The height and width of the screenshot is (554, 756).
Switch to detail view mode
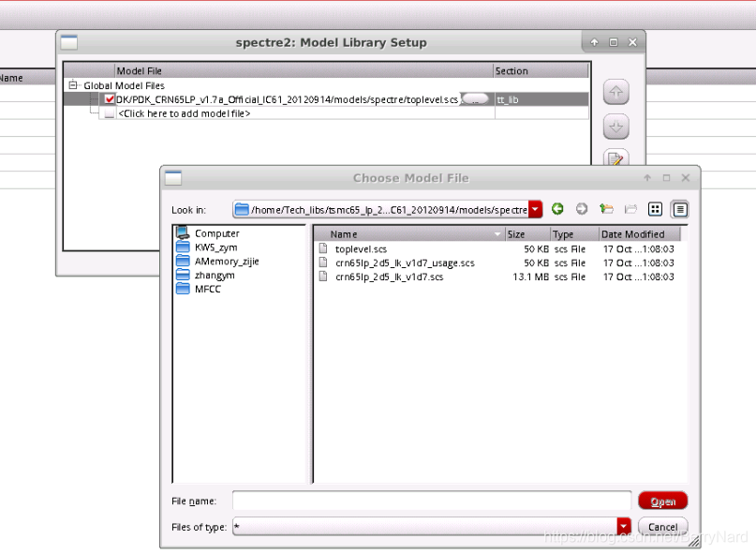point(680,209)
